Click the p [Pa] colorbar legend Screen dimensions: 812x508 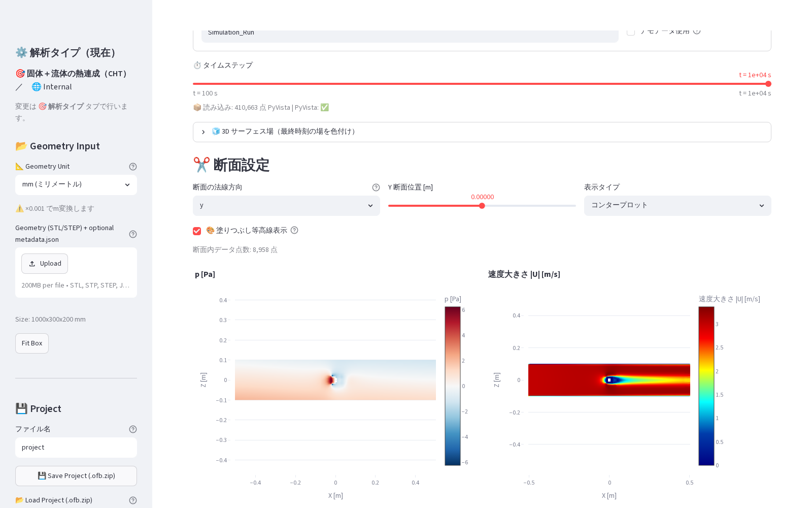click(x=453, y=386)
